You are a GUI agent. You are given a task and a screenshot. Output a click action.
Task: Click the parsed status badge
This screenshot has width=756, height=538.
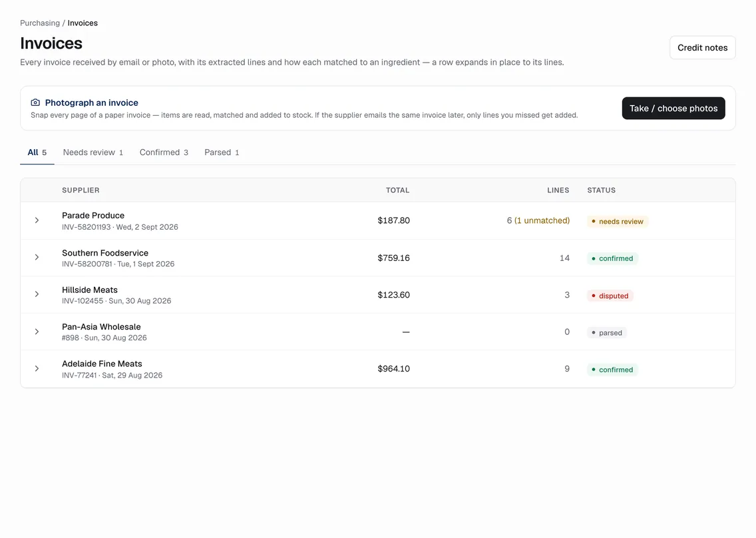606,333
